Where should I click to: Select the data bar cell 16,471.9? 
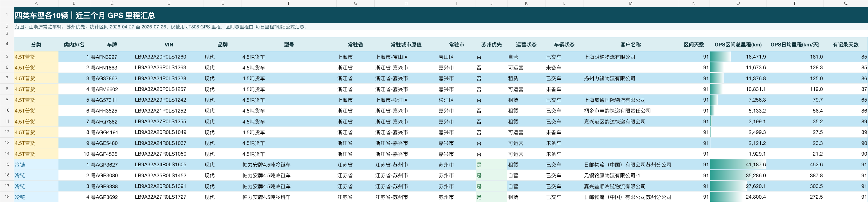click(x=738, y=57)
